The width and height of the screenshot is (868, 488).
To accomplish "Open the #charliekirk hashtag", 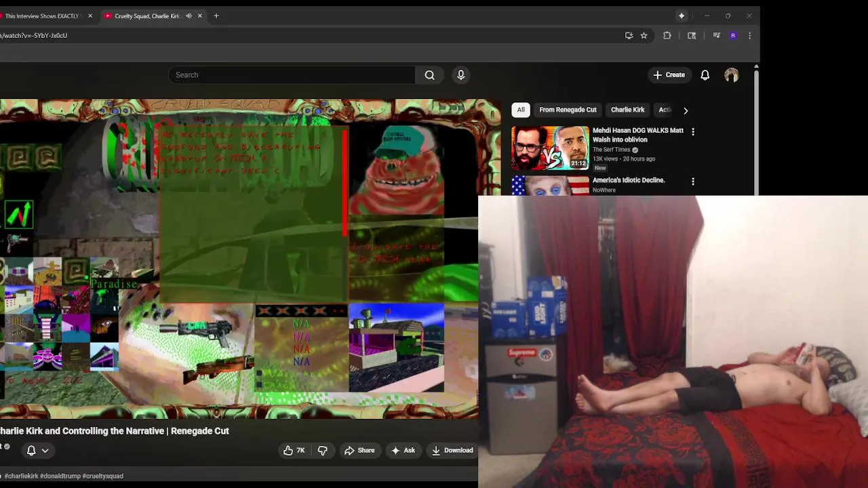I will 21,476.
